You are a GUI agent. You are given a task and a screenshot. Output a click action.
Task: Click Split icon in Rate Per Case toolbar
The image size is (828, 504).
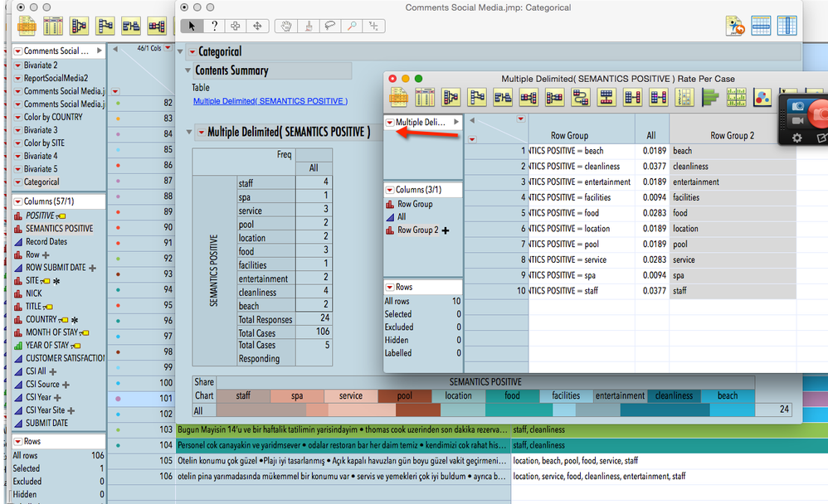(x=554, y=98)
